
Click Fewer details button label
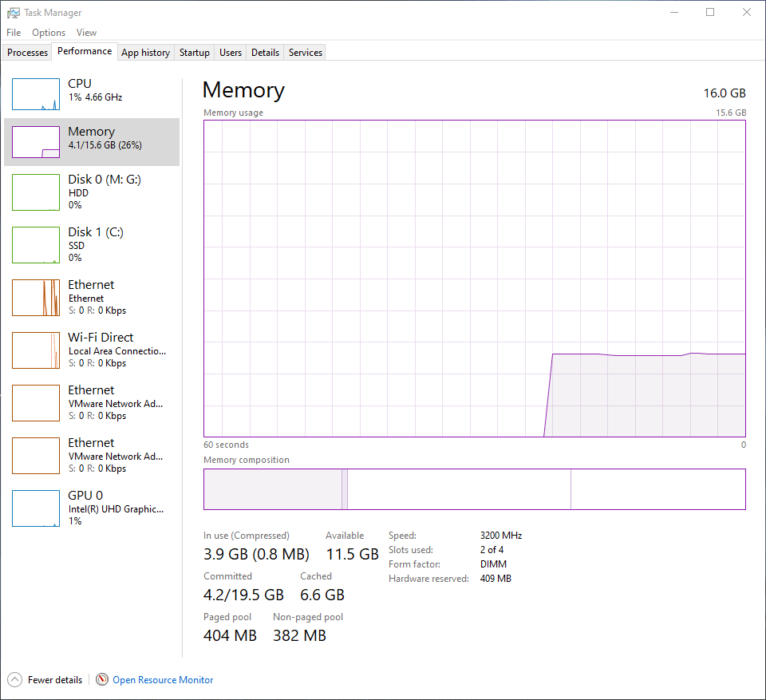pos(55,680)
